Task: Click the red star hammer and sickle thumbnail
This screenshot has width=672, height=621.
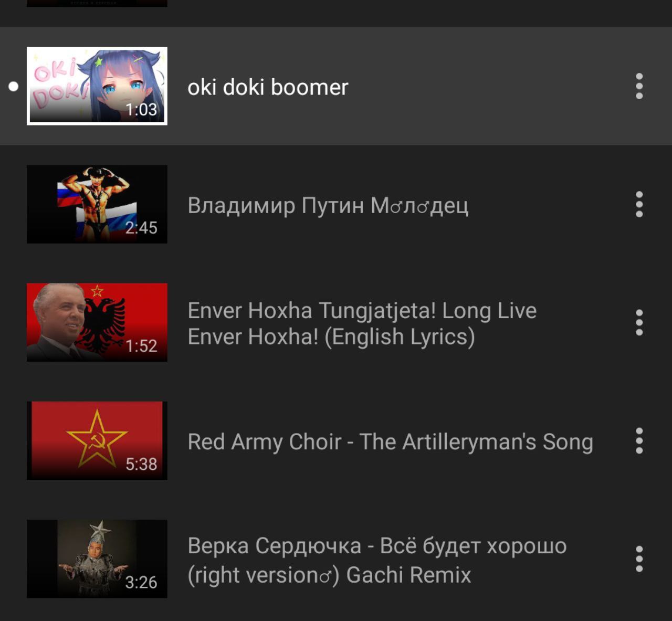Action: (x=97, y=440)
